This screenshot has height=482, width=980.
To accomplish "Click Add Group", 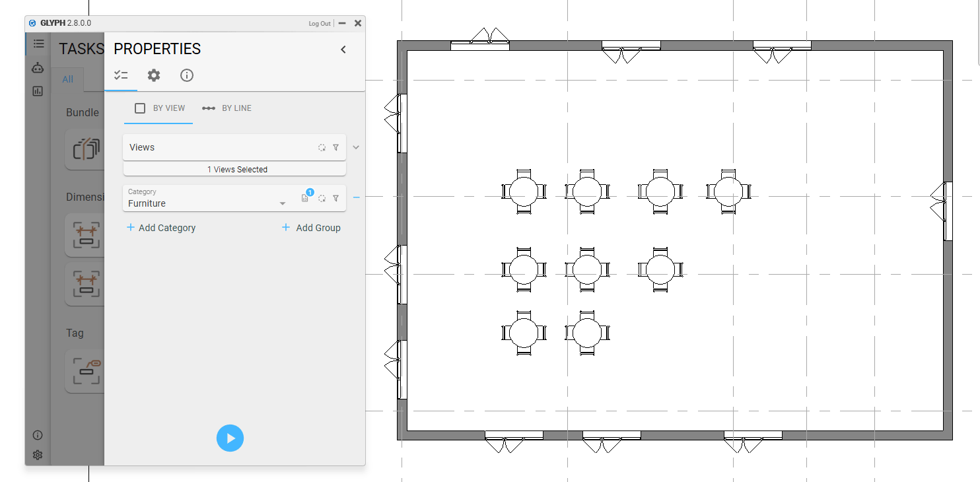I will click(311, 228).
